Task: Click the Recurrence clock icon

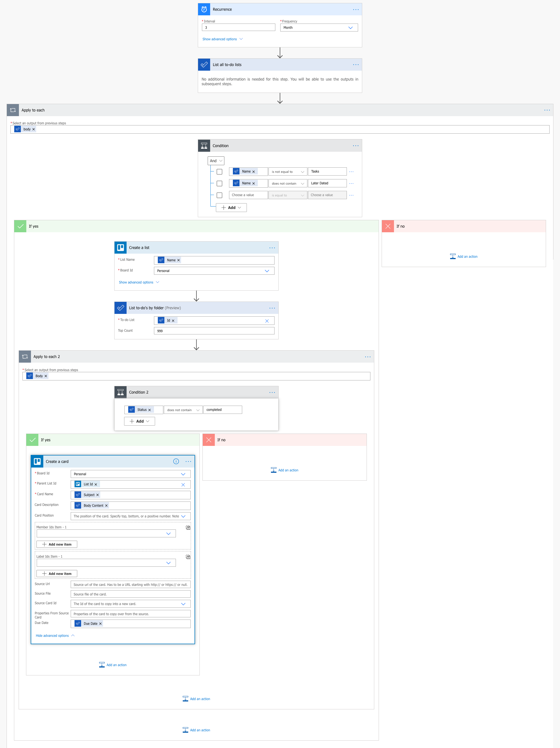Action: coord(204,10)
